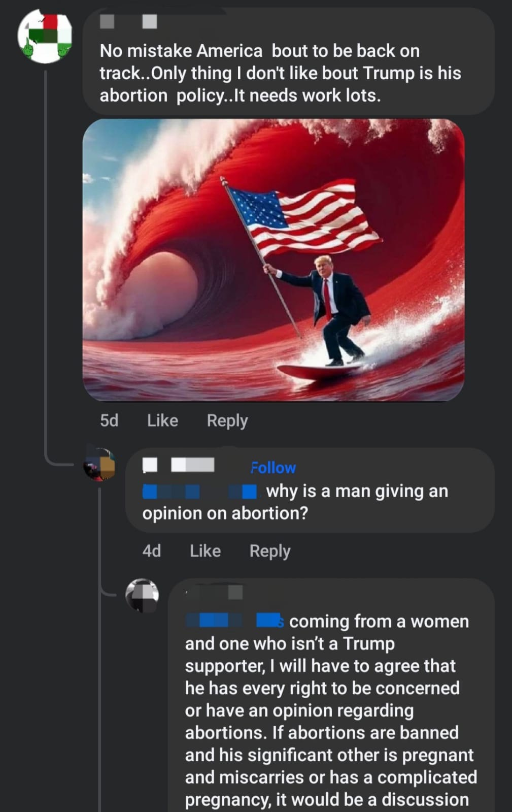Image resolution: width=512 pixels, height=812 pixels.
Task: Follow the second commenter
Action: tap(273, 467)
